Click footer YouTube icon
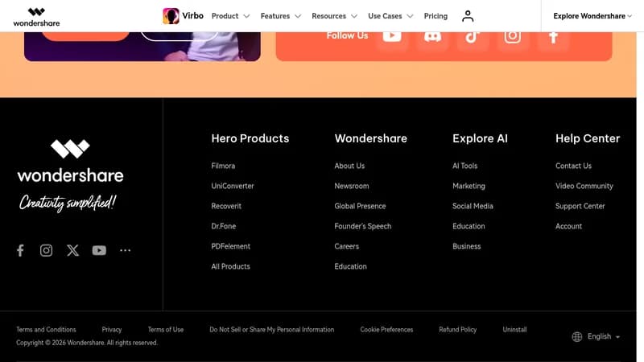The image size is (644, 362). (x=99, y=250)
